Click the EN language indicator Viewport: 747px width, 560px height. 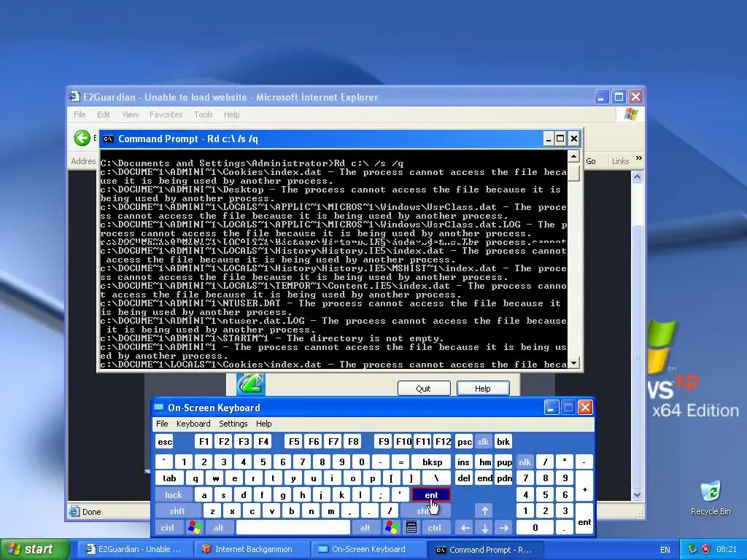[665, 550]
